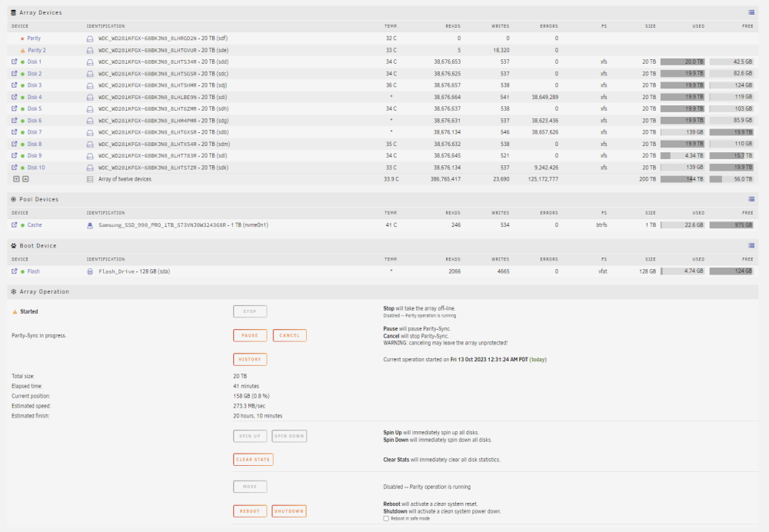The image size is (769, 532).
Task: Open Disk 9 external view icon
Action: coord(14,156)
